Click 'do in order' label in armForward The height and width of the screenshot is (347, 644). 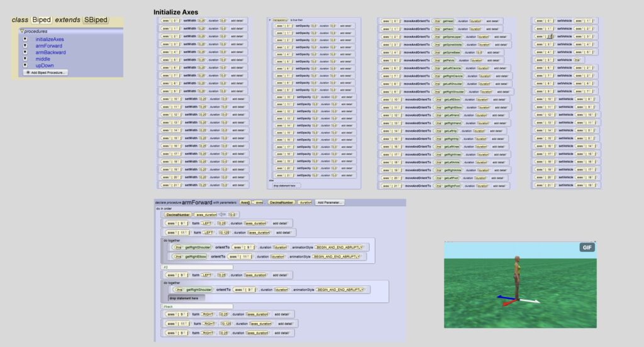tap(164, 209)
